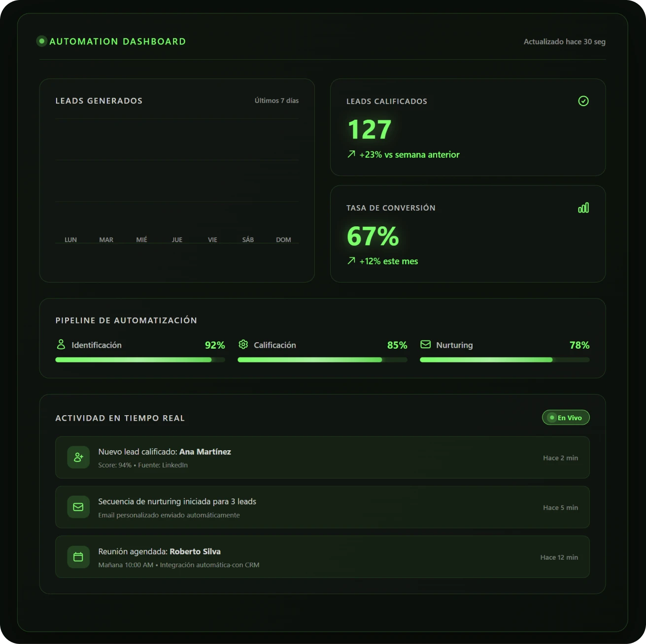This screenshot has width=646, height=644.
Task: Select the bar chart icon on Tasa de Conversión
Action: (583, 208)
